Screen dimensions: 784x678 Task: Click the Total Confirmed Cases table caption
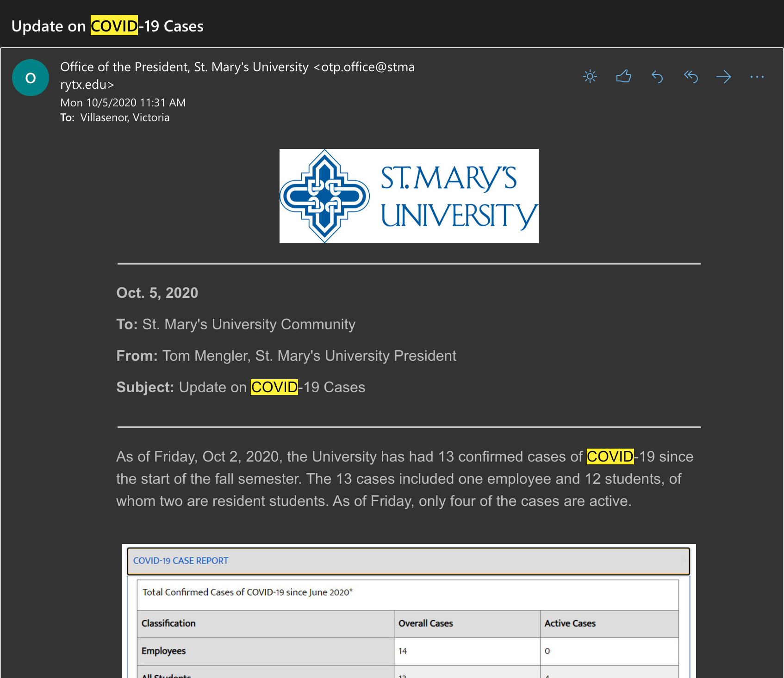pos(247,592)
